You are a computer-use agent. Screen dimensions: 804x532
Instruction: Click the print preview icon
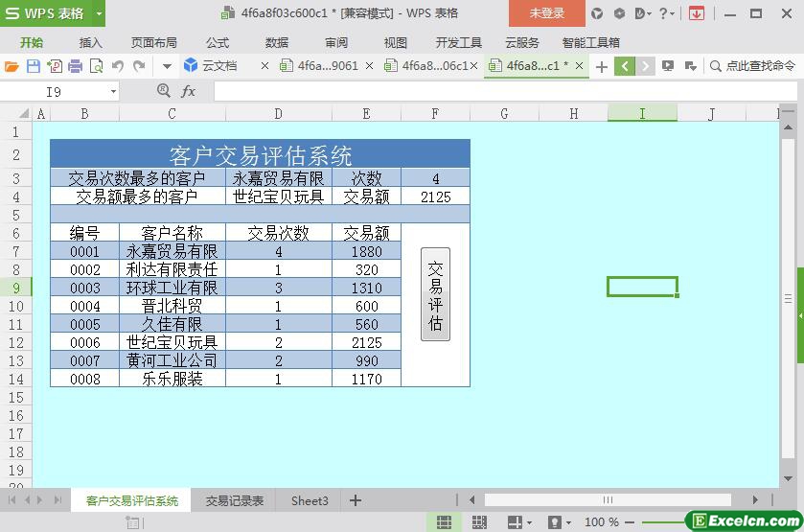pyautogui.click(x=96, y=66)
